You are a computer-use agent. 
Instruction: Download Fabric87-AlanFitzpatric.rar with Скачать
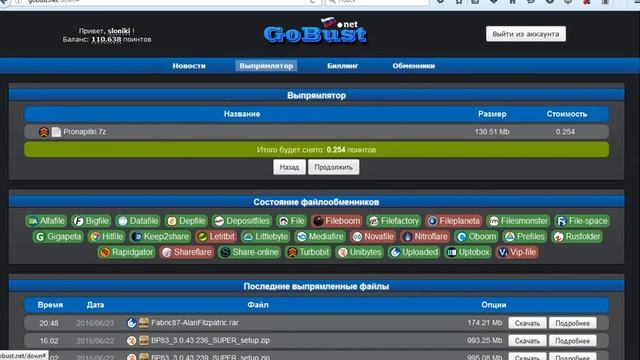pyautogui.click(x=527, y=323)
